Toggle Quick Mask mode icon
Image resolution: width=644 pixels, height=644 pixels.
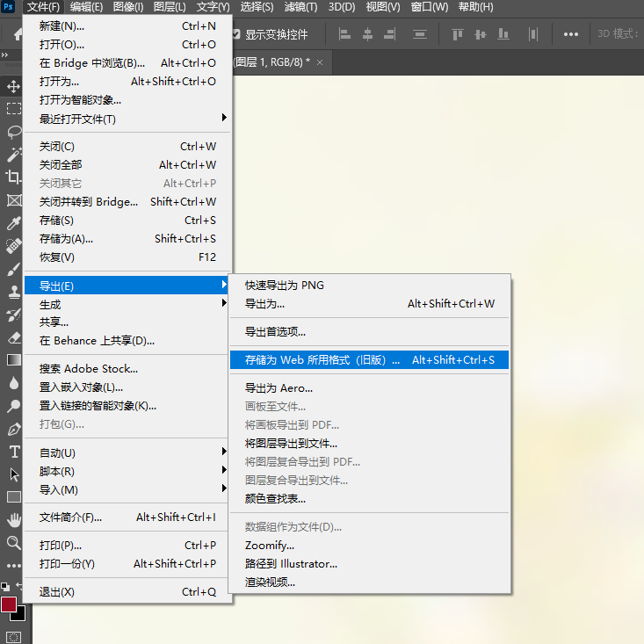click(13, 637)
